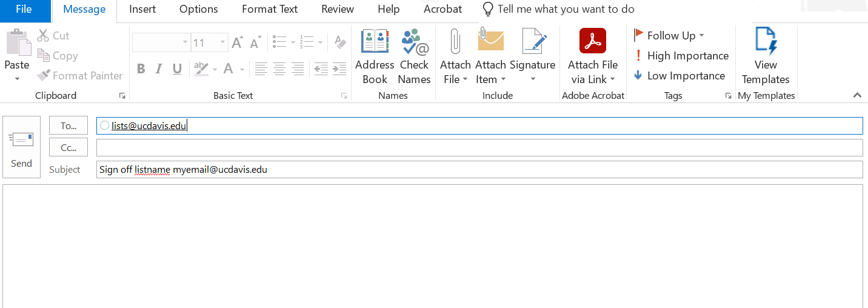This screenshot has height=308, width=868.
Task: Toggle High Importance tag
Action: click(681, 56)
